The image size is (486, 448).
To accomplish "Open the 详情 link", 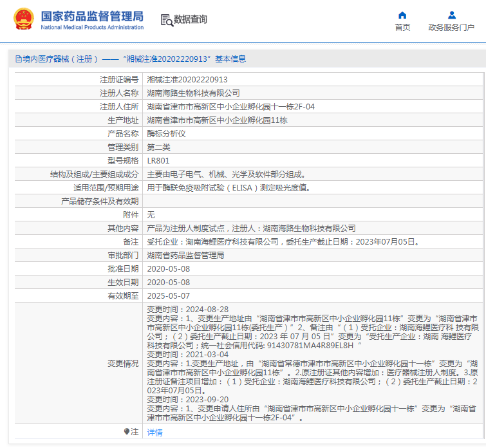I will click(154, 432).
